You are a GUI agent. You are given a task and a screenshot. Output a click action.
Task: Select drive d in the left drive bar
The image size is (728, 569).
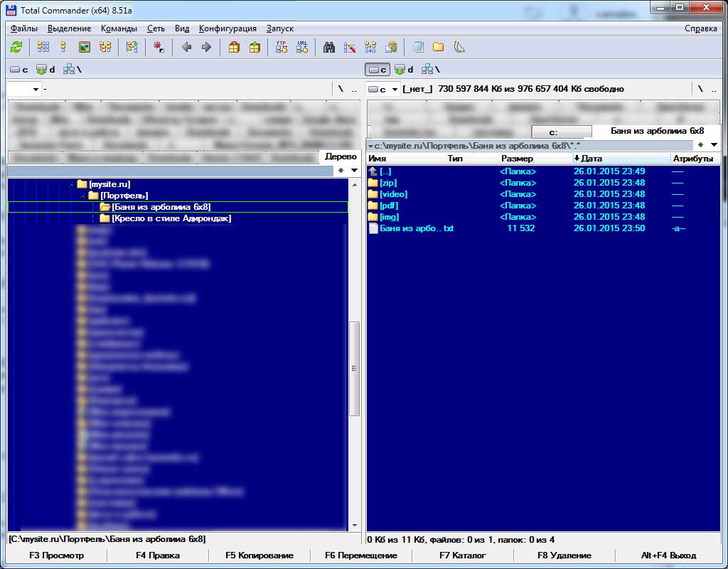(45, 70)
